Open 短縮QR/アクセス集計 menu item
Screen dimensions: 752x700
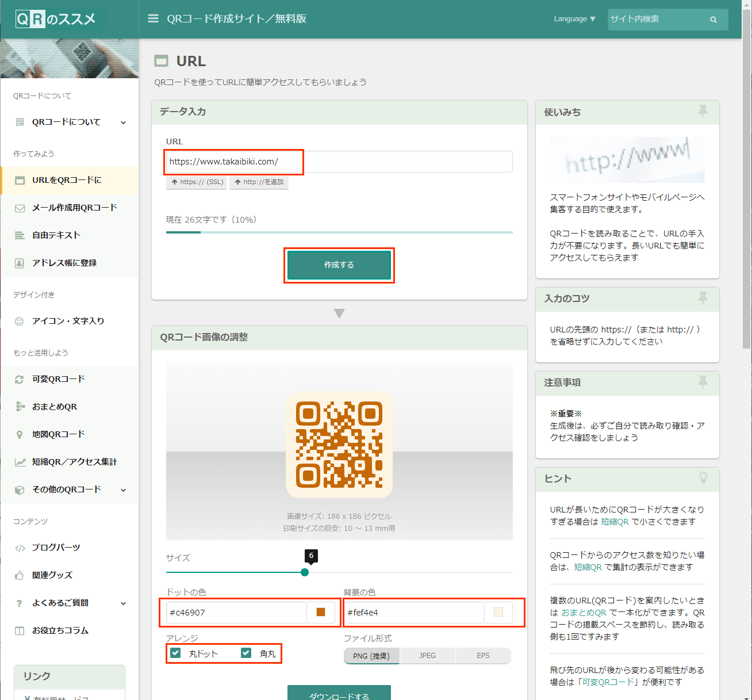click(70, 462)
